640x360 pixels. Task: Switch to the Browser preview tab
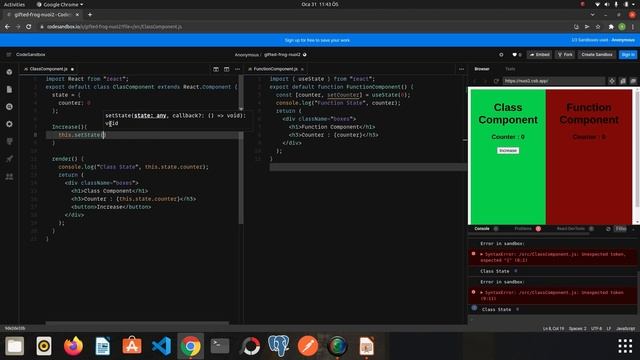tap(482, 69)
